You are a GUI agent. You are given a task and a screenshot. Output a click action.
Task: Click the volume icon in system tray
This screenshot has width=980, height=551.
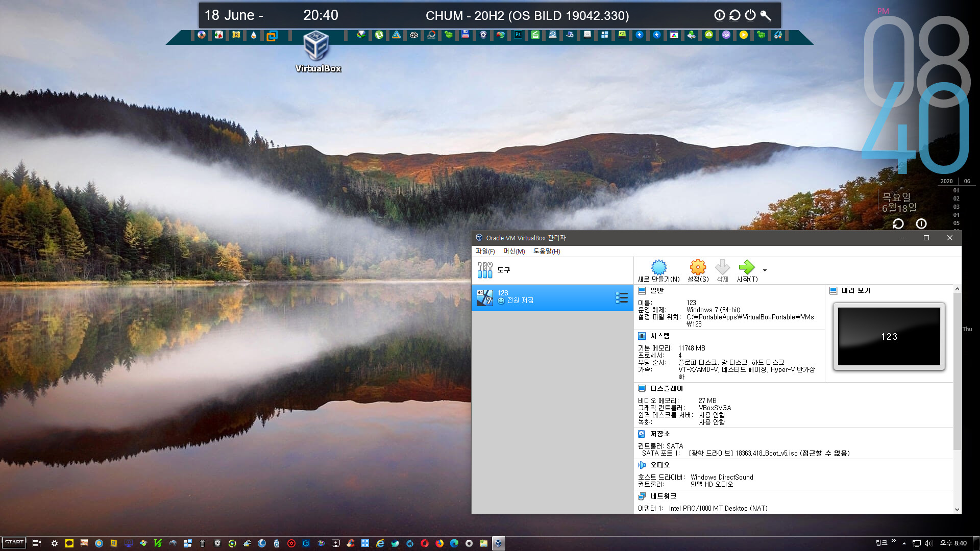click(x=928, y=543)
